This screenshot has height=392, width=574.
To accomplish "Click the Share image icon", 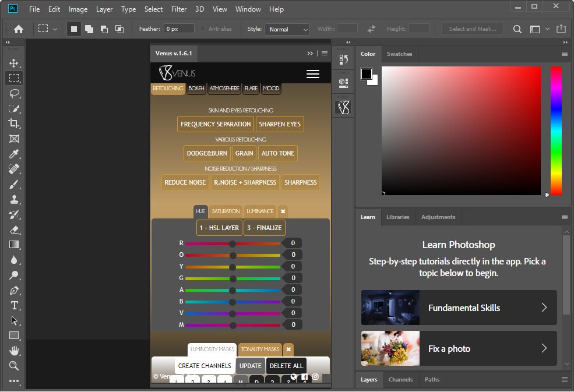I will click(x=561, y=29).
